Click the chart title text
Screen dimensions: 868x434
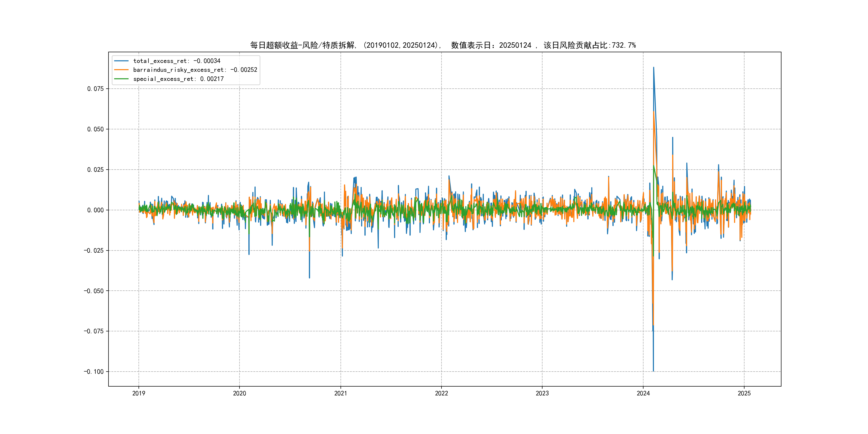443,45
